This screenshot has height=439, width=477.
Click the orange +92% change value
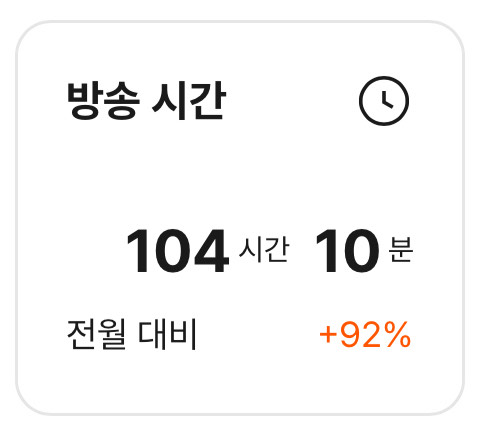[x=365, y=335]
